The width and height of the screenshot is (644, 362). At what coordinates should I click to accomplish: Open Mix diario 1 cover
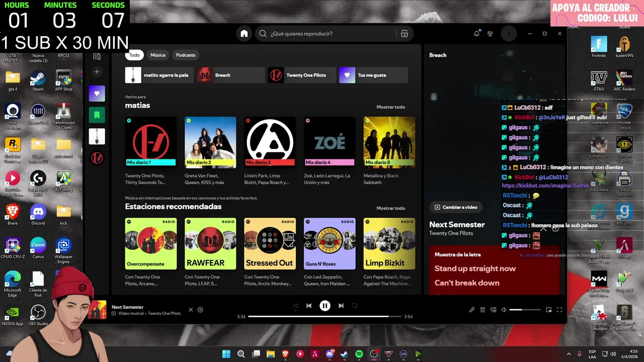[151, 141]
